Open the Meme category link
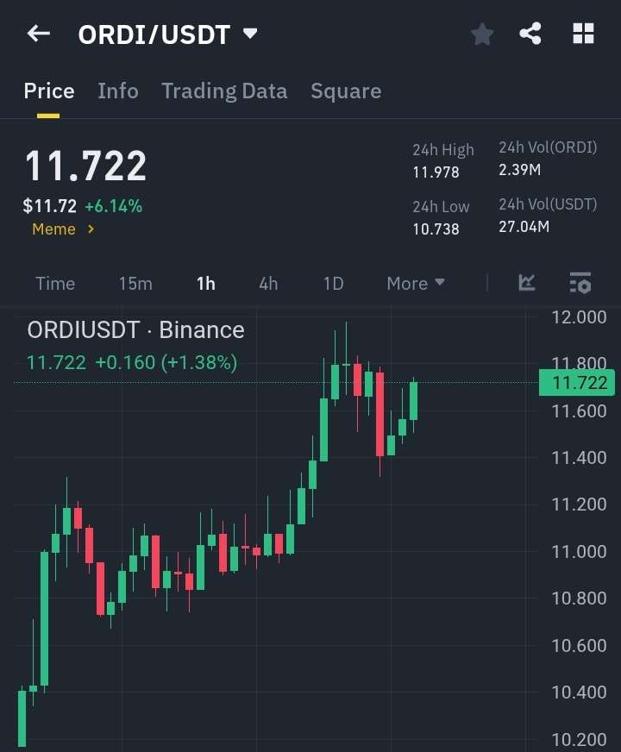Viewport: 621px width, 752px height. [63, 229]
